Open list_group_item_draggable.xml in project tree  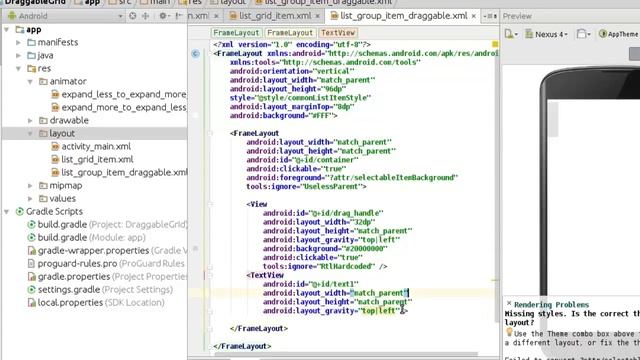(x=119, y=172)
